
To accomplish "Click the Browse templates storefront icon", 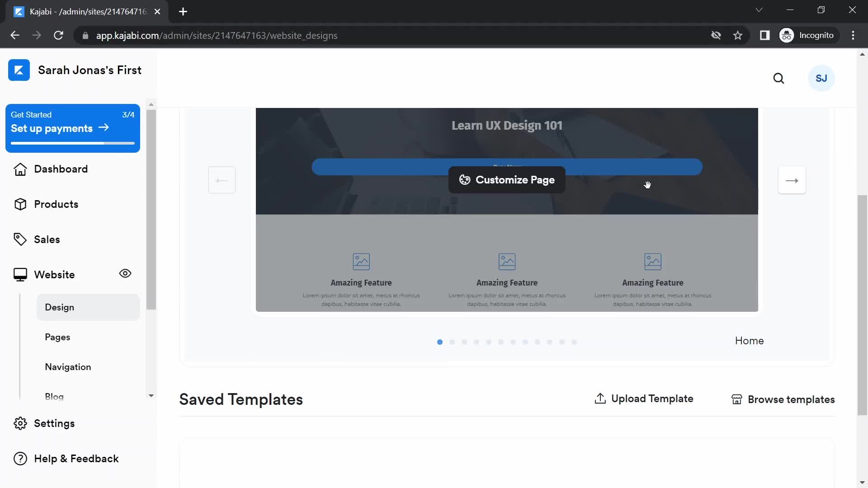I will [x=736, y=399].
